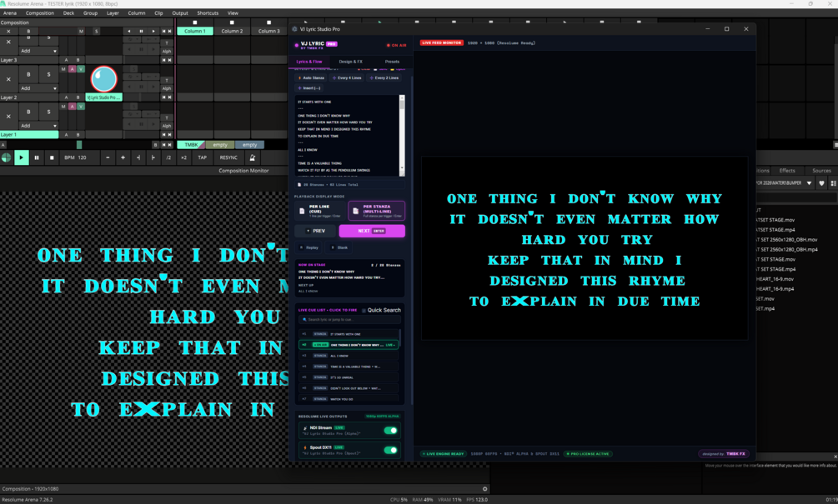Select the Per Stanza (Multi-Line) display mode
The width and height of the screenshot is (838, 504).
376,211
